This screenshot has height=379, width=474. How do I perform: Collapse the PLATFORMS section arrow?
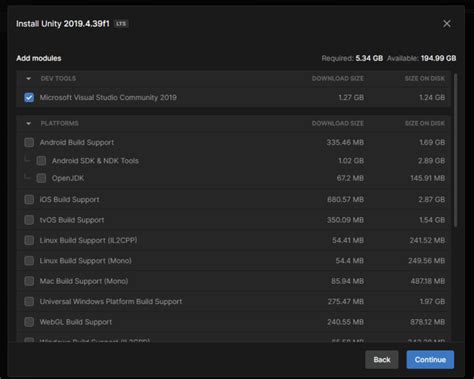point(28,124)
